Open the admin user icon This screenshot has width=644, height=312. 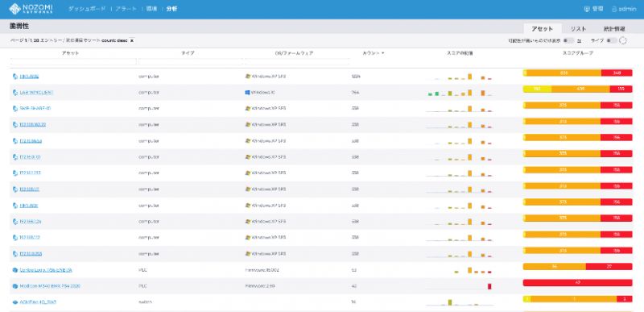coord(614,9)
